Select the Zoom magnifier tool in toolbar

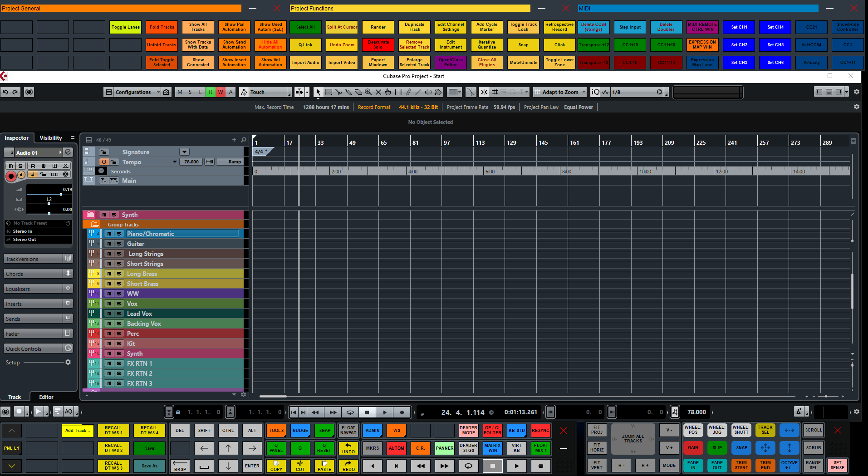[x=368, y=92]
